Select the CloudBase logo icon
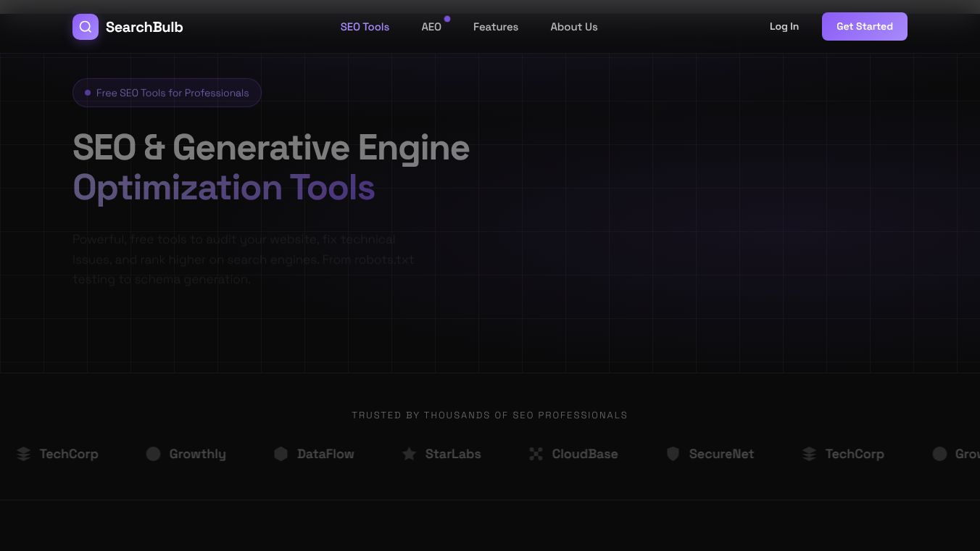980x551 pixels. [x=536, y=454]
